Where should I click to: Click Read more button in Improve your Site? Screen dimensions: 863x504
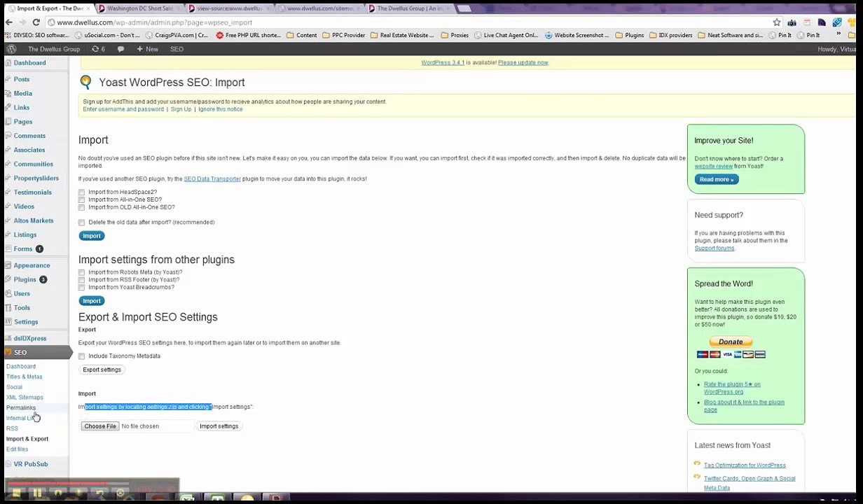point(717,179)
